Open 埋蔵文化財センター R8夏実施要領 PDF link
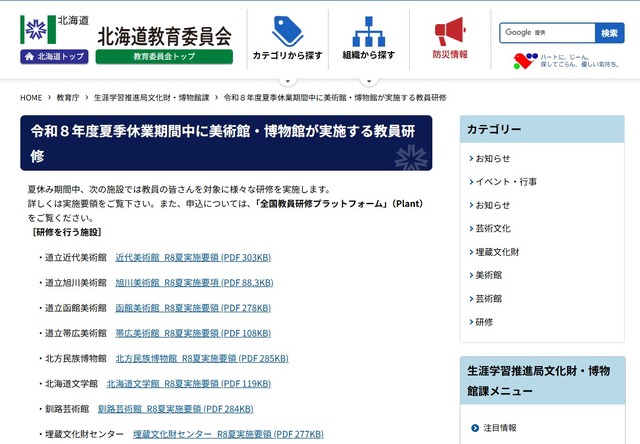Image resolution: width=640 pixels, height=444 pixels. coord(229,434)
